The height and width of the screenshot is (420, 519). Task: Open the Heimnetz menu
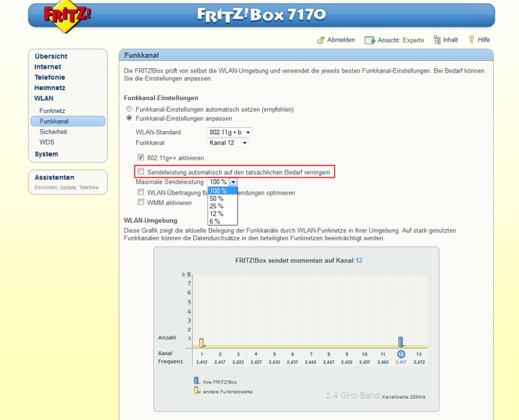click(50, 88)
